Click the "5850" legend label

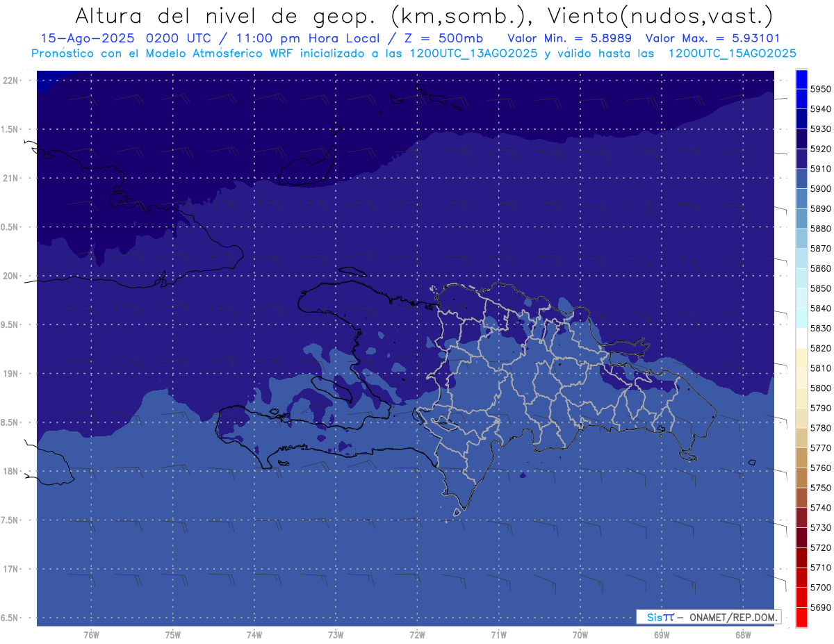point(820,288)
